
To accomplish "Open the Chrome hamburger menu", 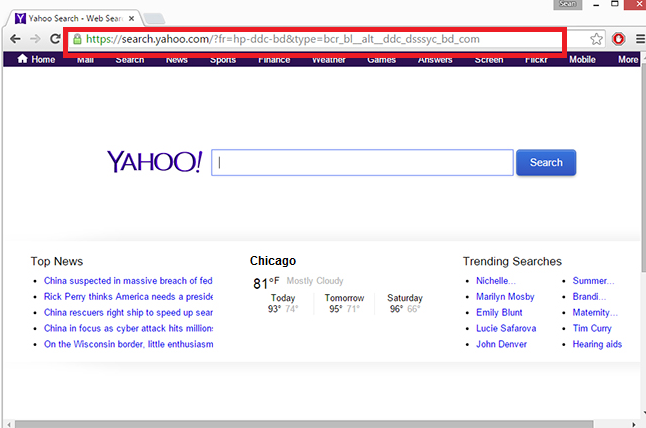I will 638,39.
